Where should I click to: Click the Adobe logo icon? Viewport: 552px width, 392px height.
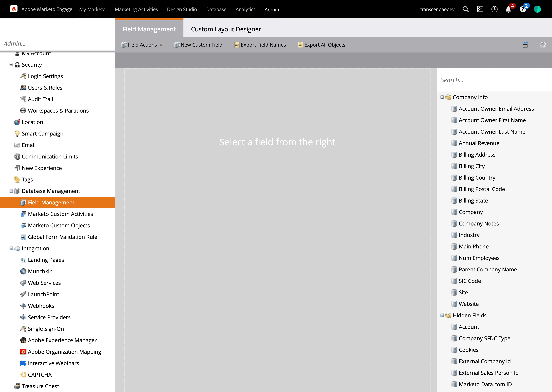[x=14, y=9]
